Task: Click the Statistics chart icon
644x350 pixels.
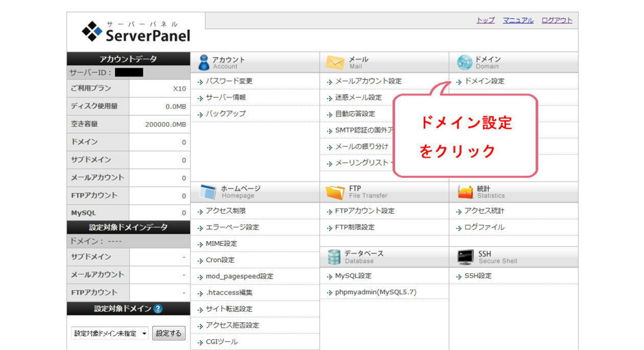Action: (x=465, y=192)
